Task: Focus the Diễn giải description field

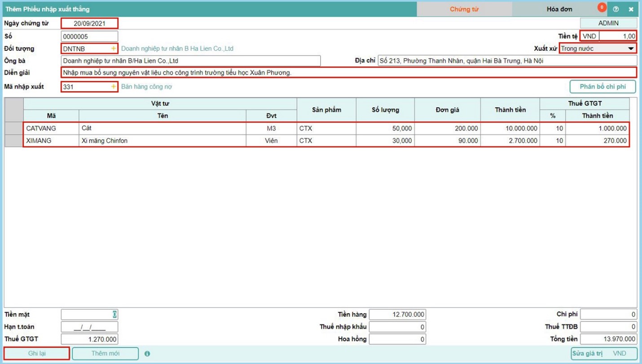Action: click(x=348, y=72)
